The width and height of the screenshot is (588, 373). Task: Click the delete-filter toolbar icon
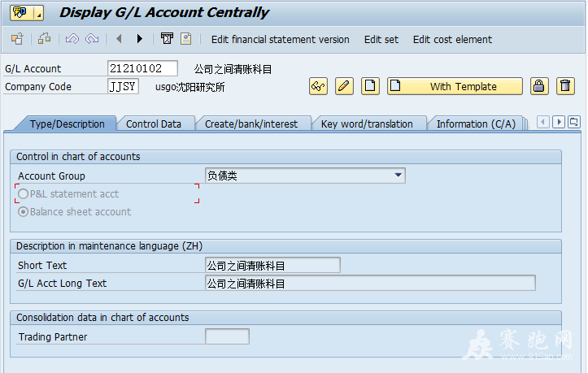pos(167,39)
